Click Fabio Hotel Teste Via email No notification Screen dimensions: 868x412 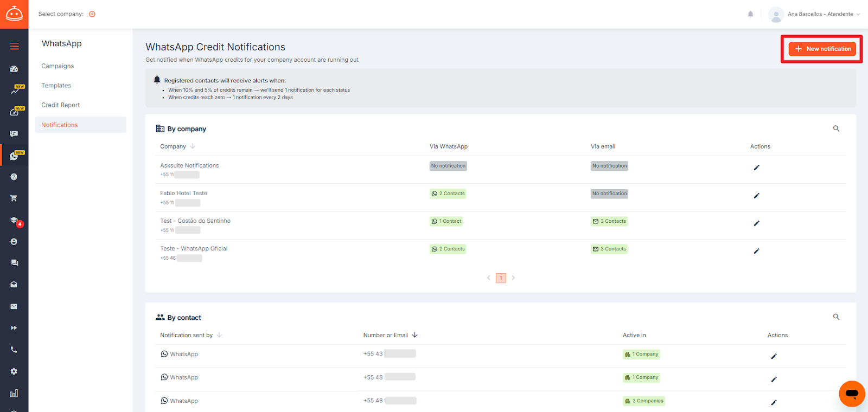pos(609,194)
